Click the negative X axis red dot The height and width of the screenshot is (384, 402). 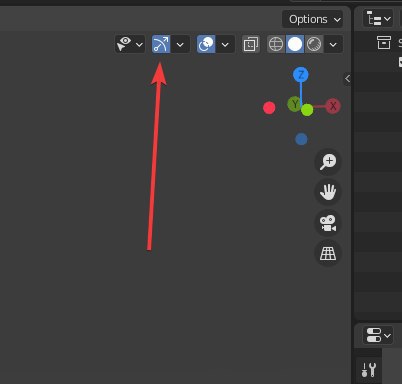pos(269,108)
